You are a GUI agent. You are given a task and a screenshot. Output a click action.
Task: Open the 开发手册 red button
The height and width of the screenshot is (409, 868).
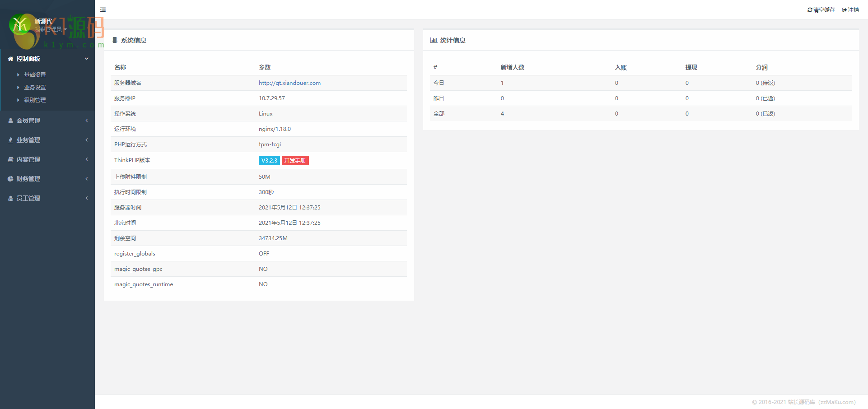point(295,160)
